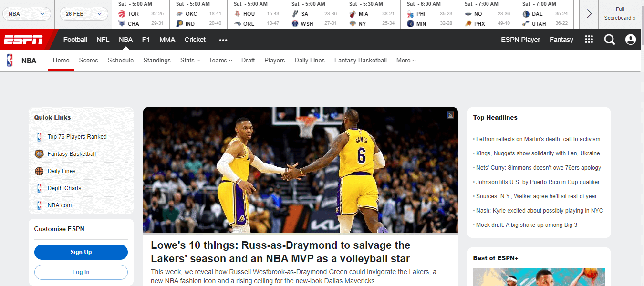This screenshot has width=644, height=286.
Task: Click next arrow on scoreboard
Action: point(589,14)
